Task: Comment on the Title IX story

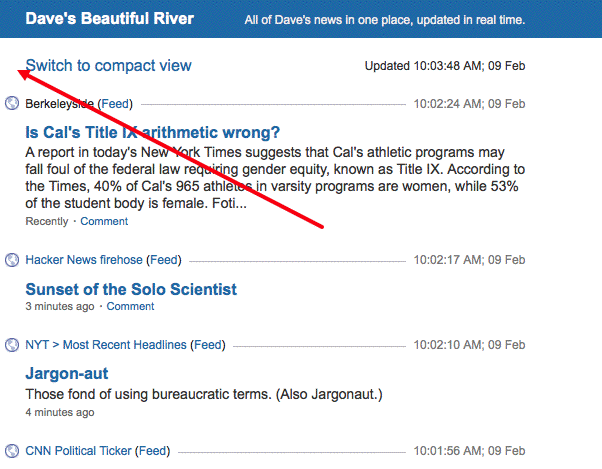Action: pos(104,221)
